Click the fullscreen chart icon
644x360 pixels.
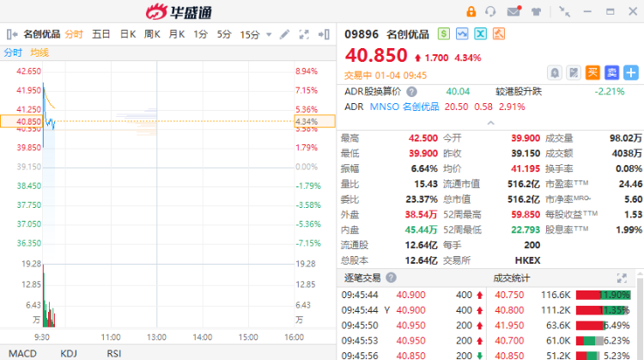coord(304,34)
